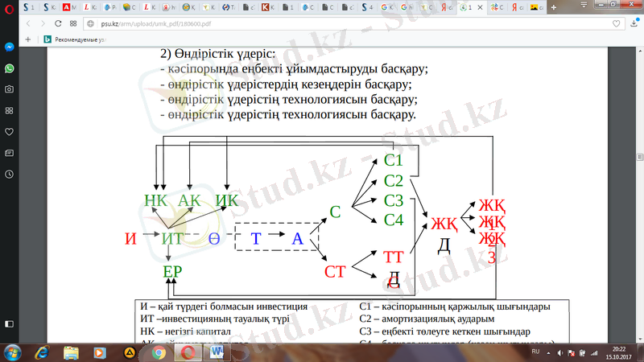Open Facebook Messenger in the Opera sidebar
Image resolution: width=644 pixels, height=362 pixels.
(x=9, y=48)
